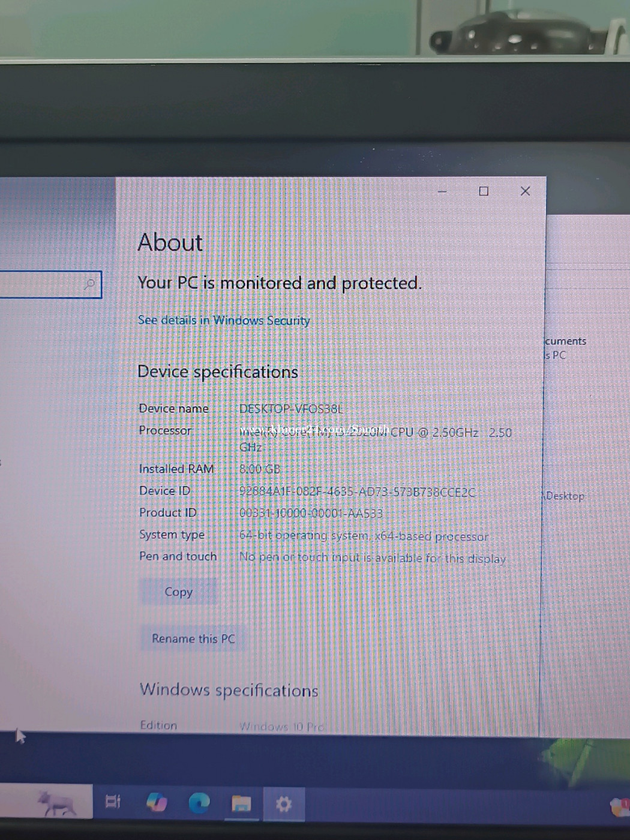Close the Settings About window
The image size is (630, 840).
pos(525,191)
